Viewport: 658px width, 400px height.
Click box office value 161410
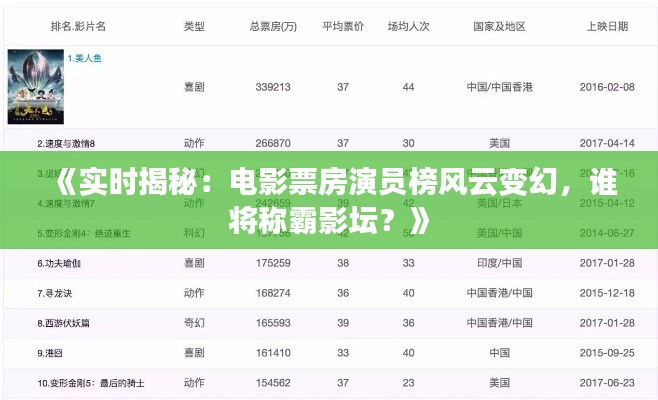pyautogui.click(x=273, y=353)
